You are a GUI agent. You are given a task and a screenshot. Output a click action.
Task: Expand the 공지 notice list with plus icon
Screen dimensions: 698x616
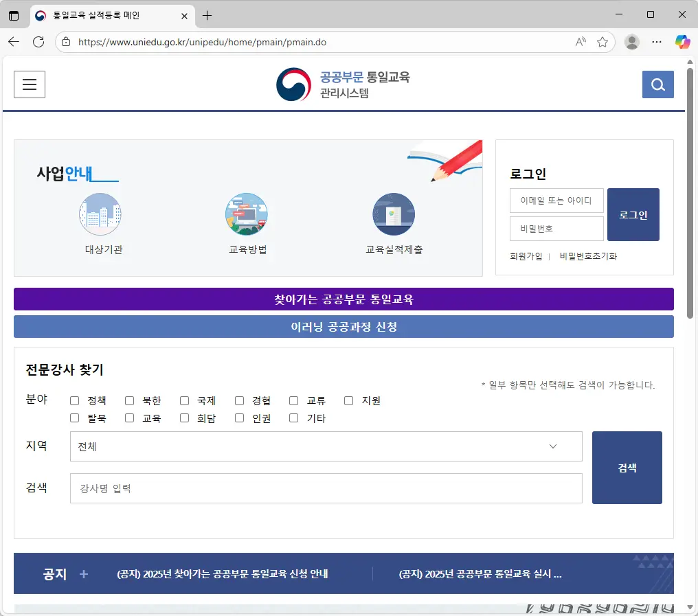pyautogui.click(x=82, y=574)
